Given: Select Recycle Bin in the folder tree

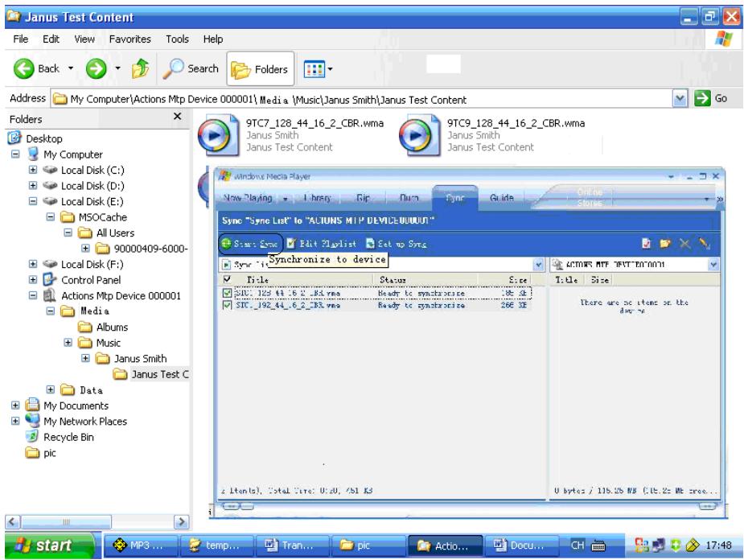Looking at the screenshot, I should (68, 437).
